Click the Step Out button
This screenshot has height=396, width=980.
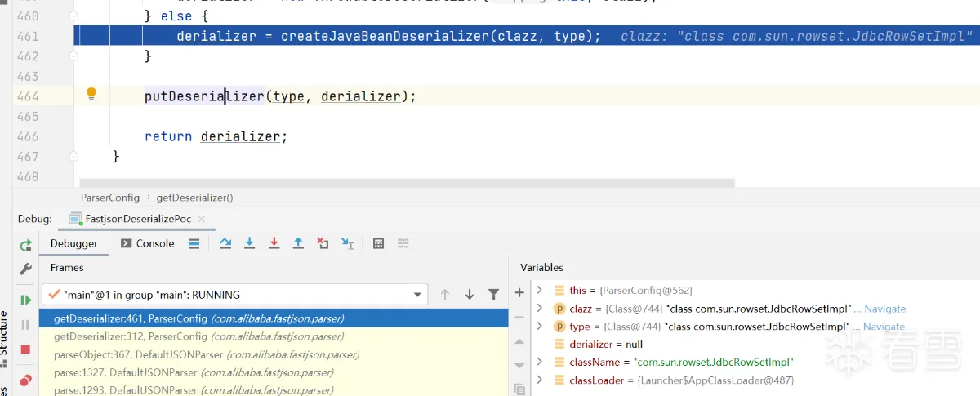[299, 243]
